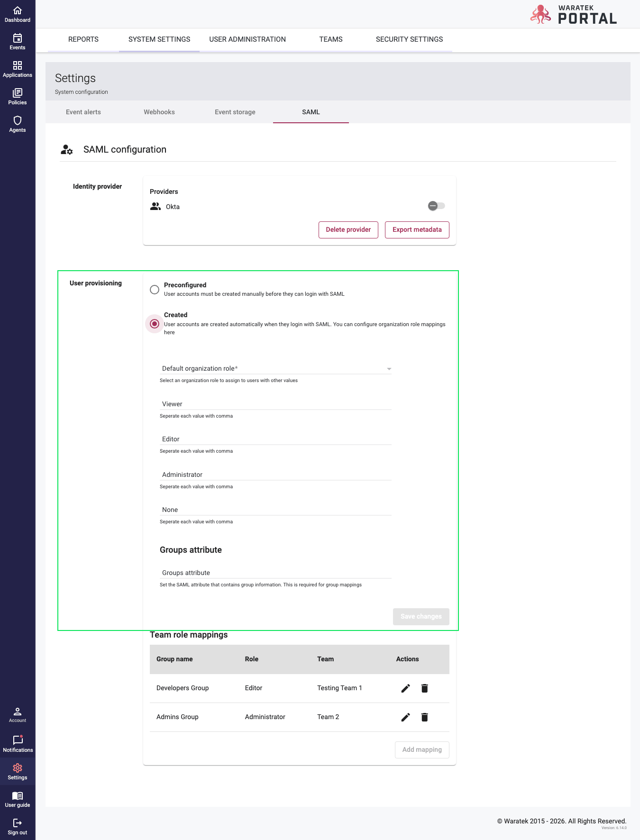This screenshot has height=840, width=640.
Task: Click the Role column header
Action: click(x=252, y=659)
